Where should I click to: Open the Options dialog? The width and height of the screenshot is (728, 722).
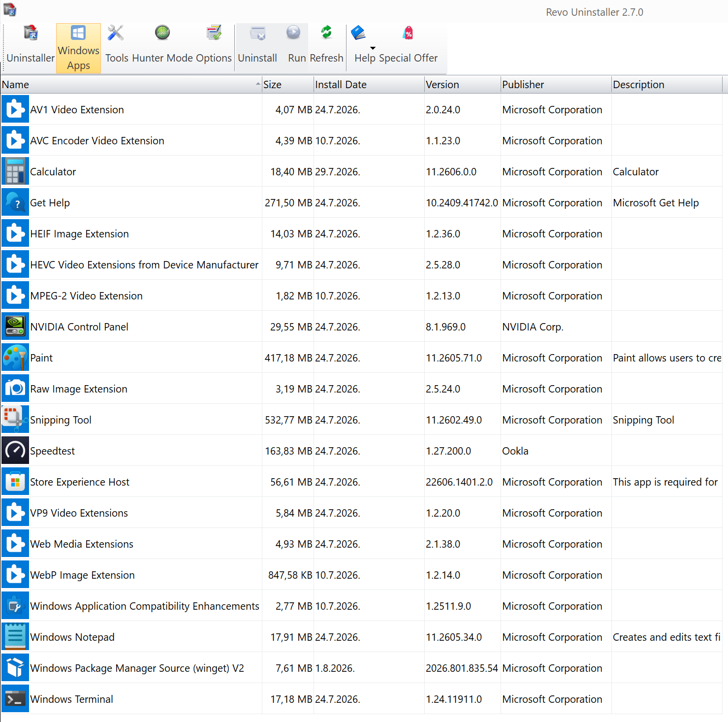click(x=214, y=48)
